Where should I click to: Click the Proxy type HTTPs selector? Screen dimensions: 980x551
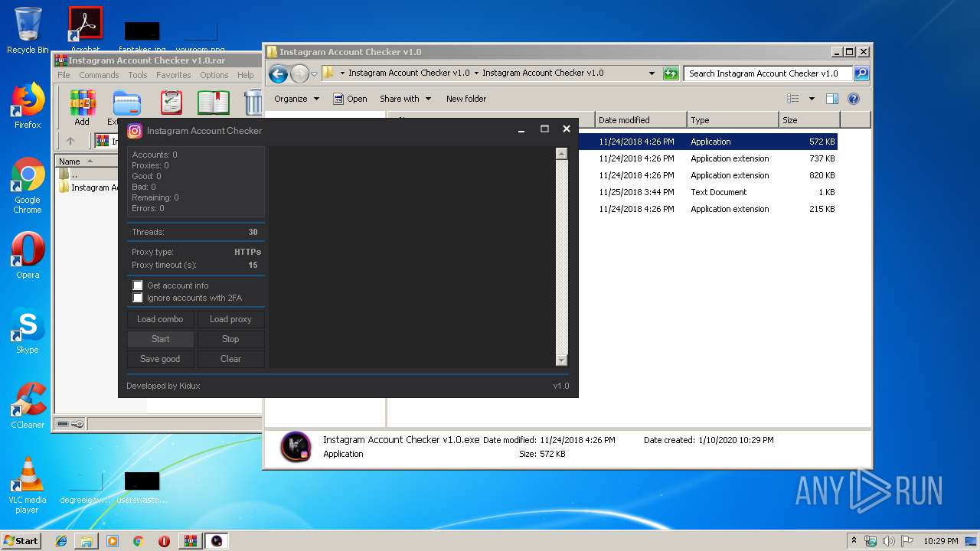click(x=247, y=252)
